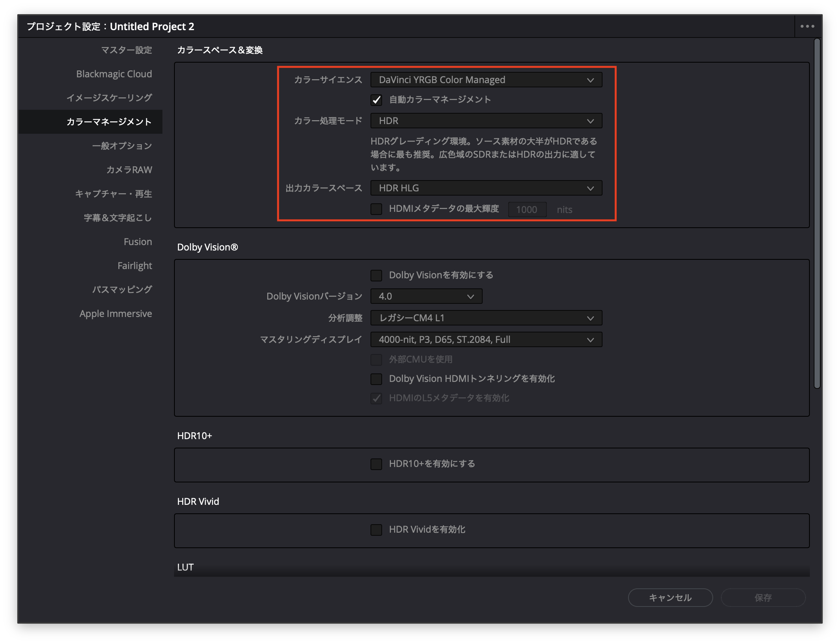Toggle 外部CMUを使用 checkbox
This screenshot has width=840, height=644.
pos(376,359)
